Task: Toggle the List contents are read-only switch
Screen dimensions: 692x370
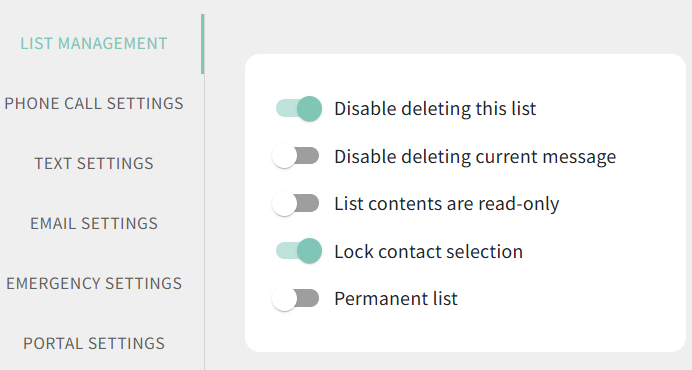Action: (296, 204)
